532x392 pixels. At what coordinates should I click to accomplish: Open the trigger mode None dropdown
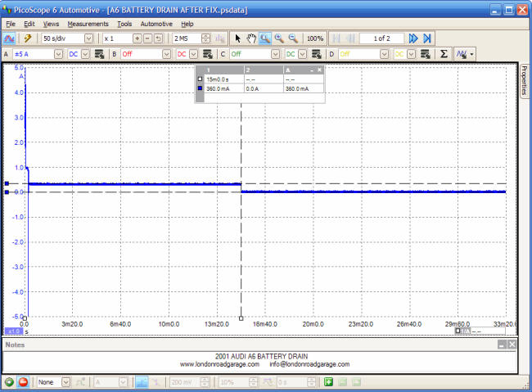(65, 382)
